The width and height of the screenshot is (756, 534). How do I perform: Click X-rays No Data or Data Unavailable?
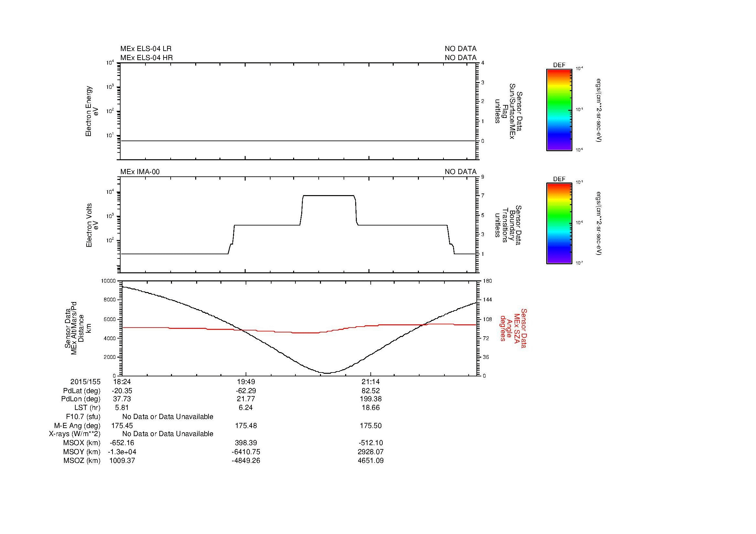click(x=168, y=434)
